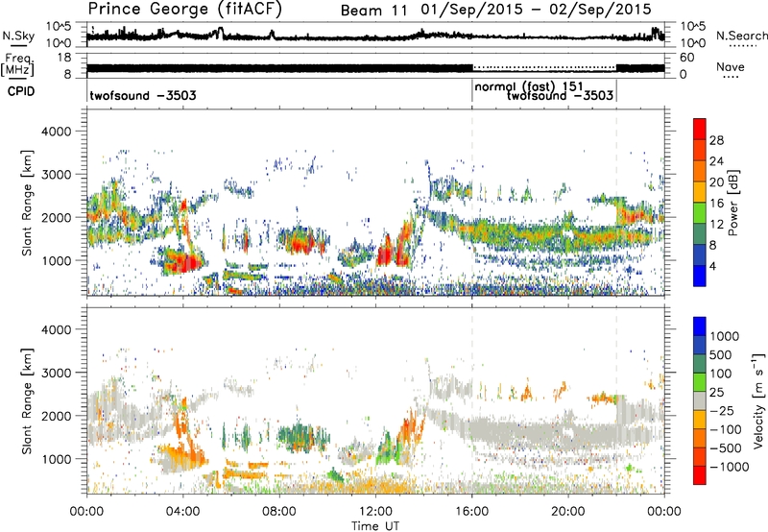Click the "60" Nave axis tick label
This screenshot has height=532, width=768.
[x=686, y=58]
